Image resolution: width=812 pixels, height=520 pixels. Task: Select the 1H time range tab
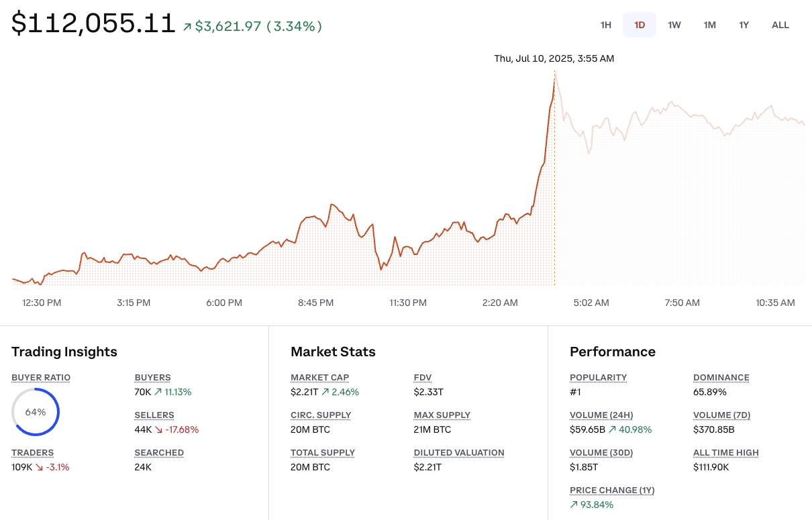coord(606,25)
